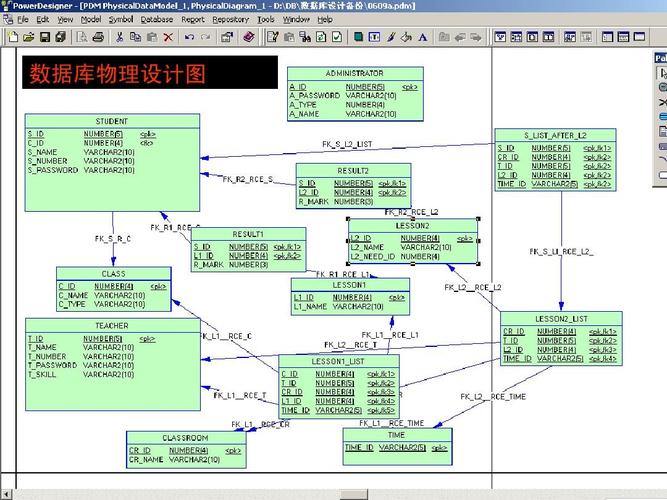Click the Print toolbar icon
The image size is (667, 500).
coord(98,37)
